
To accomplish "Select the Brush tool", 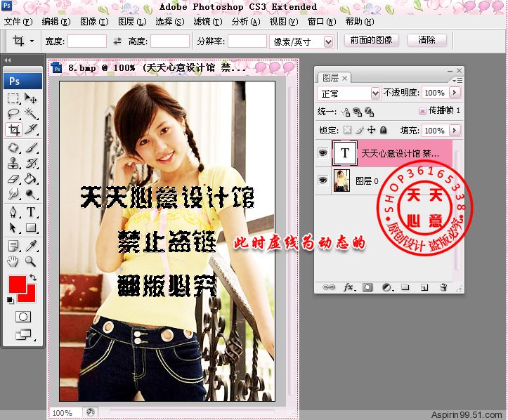I will pyautogui.click(x=31, y=148).
